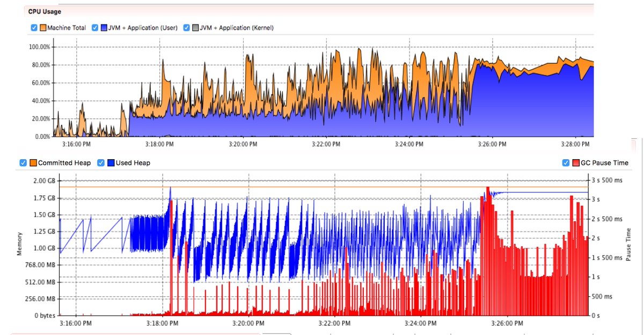
Task: Click the Machine Total legend label
Action: [66, 27]
